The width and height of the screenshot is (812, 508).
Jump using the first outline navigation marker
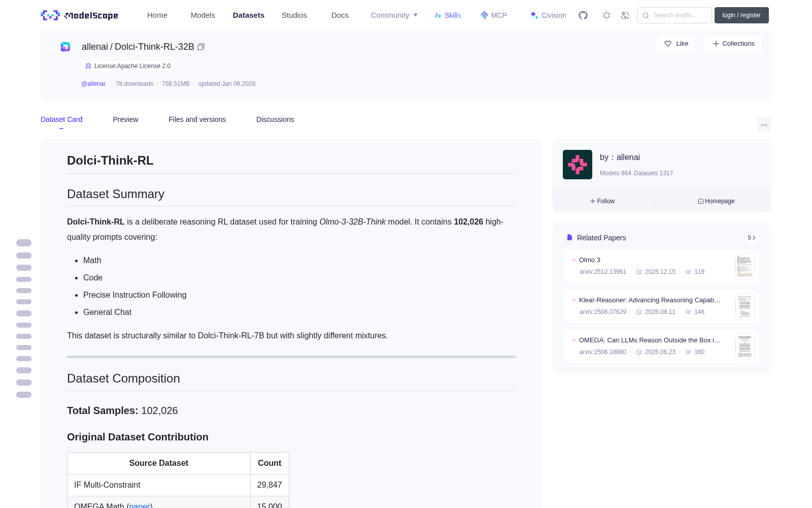[x=24, y=243]
